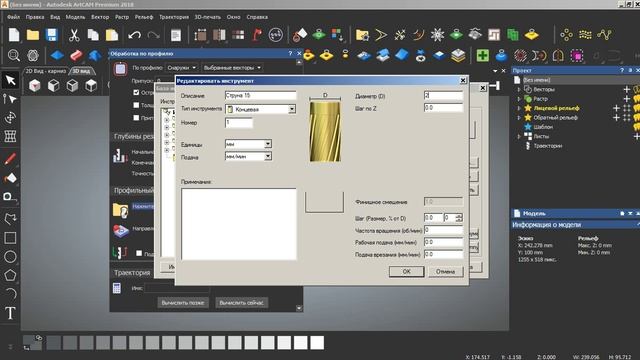Toggle the second checkbox in profile panel

(136, 105)
